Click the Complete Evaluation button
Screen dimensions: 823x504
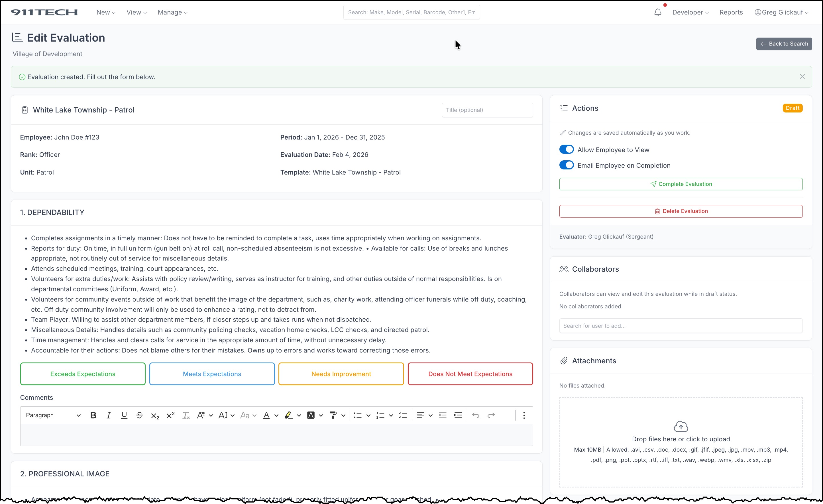click(681, 184)
